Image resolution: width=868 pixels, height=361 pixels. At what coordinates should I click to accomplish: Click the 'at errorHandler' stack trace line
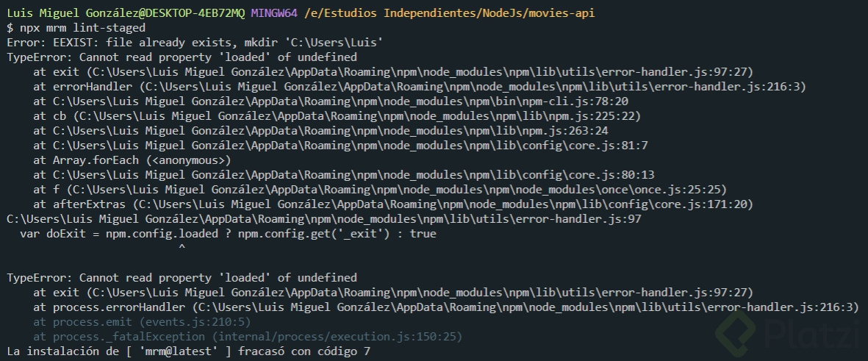pyautogui.click(x=420, y=86)
